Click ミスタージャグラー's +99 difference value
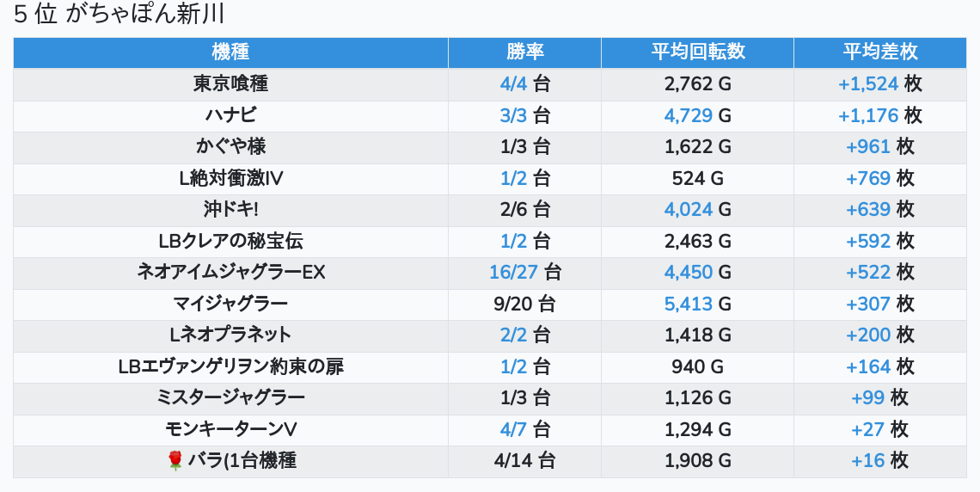This screenshot has height=492, width=980. (867, 398)
